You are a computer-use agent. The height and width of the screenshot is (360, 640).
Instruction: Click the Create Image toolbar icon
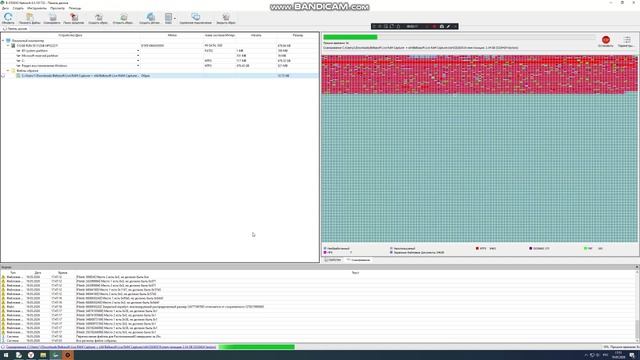(x=98, y=18)
